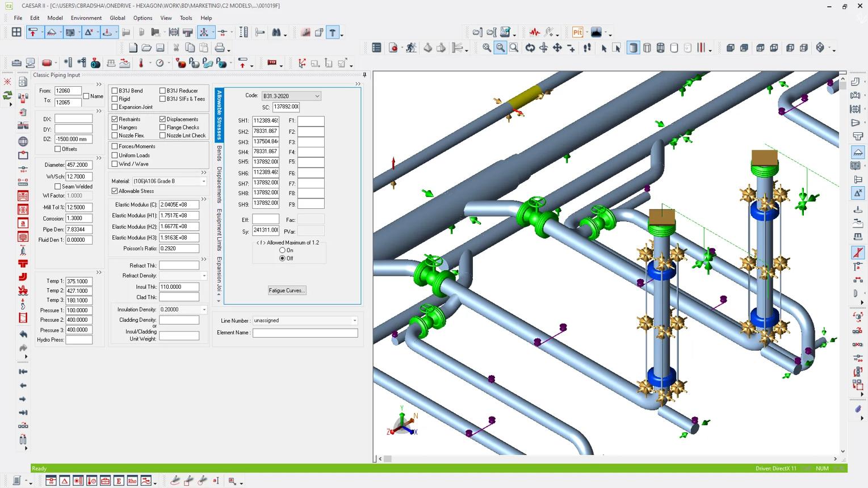Click the Fatigue Curves button
This screenshot has width=868, height=488.
click(287, 291)
